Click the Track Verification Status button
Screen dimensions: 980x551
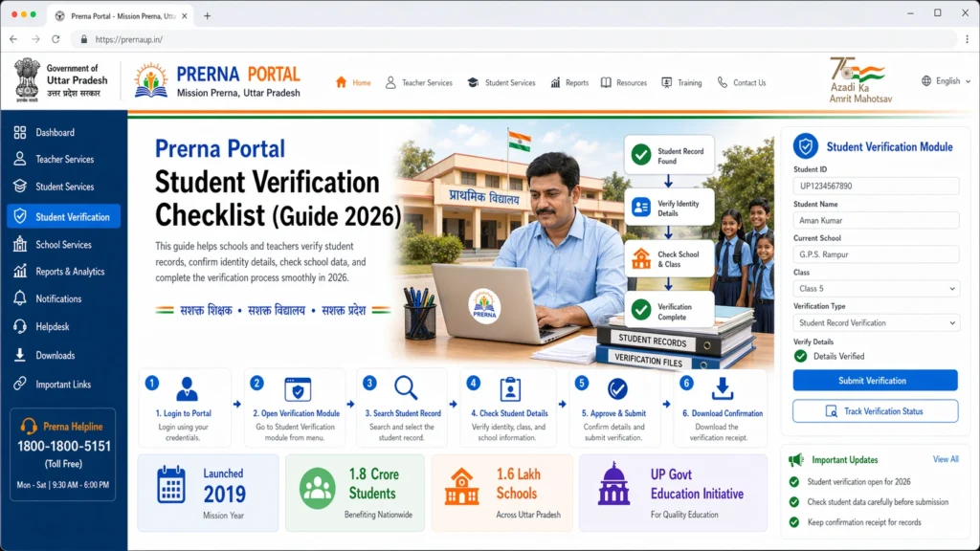[875, 411]
